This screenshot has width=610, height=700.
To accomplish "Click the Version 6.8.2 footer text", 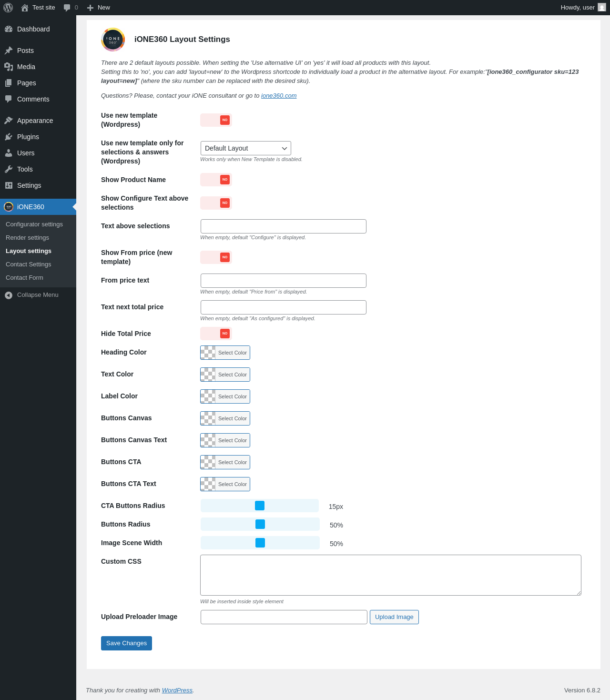I will tap(582, 690).
